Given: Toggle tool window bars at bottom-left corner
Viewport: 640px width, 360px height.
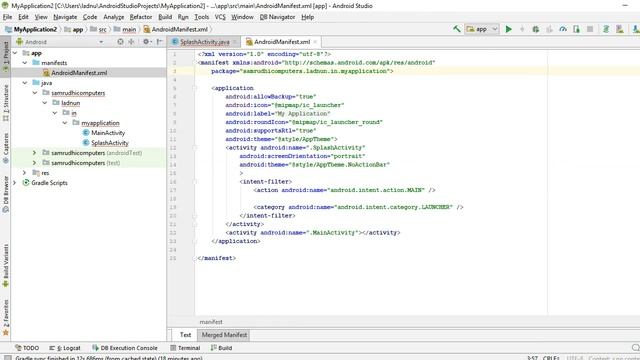Looking at the screenshot, I should [x=7, y=358].
